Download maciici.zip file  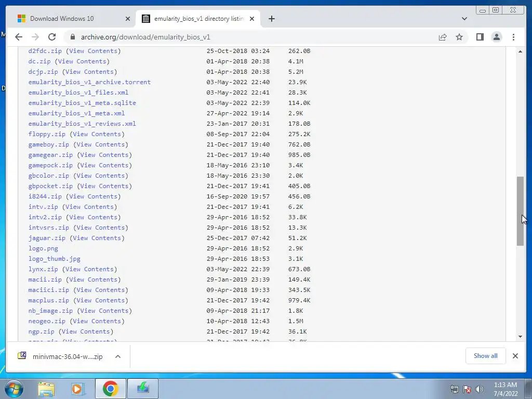(48, 290)
